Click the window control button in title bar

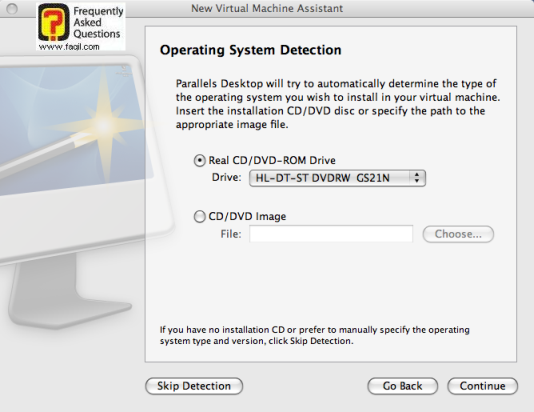[x=12, y=9]
